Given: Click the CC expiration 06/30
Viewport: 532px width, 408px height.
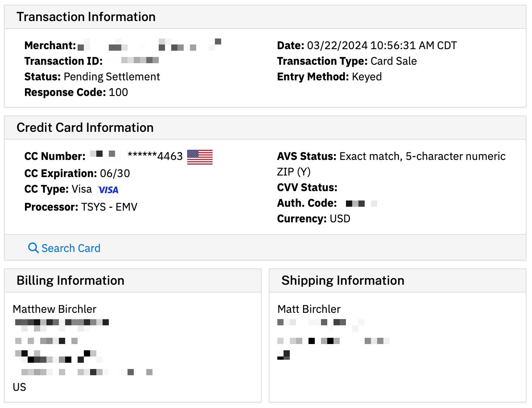Looking at the screenshot, I should (115, 173).
